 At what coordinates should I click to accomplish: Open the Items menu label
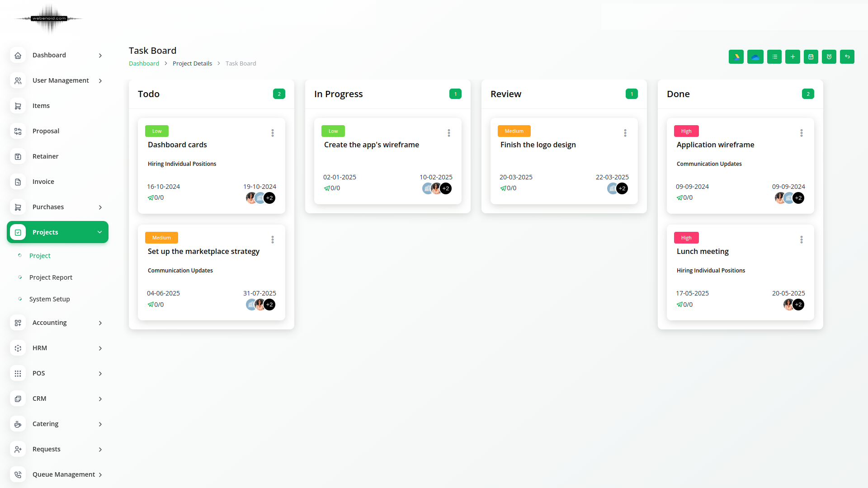coord(41,106)
